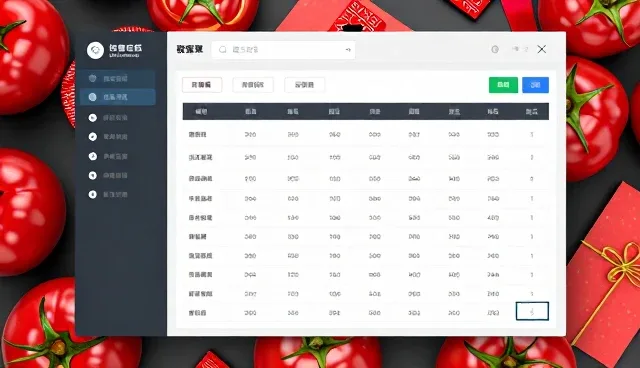
Task: Sort by the last table column header
Action: (532, 111)
